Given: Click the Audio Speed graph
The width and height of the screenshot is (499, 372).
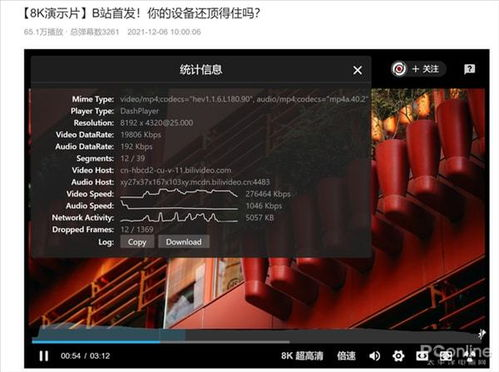Looking at the screenshot, I should 179,205.
